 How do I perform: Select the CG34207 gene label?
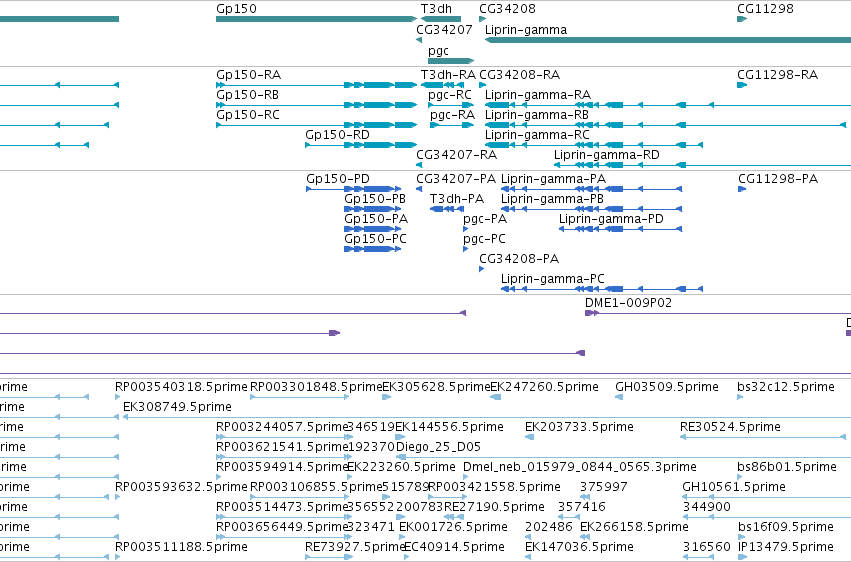coord(444,30)
